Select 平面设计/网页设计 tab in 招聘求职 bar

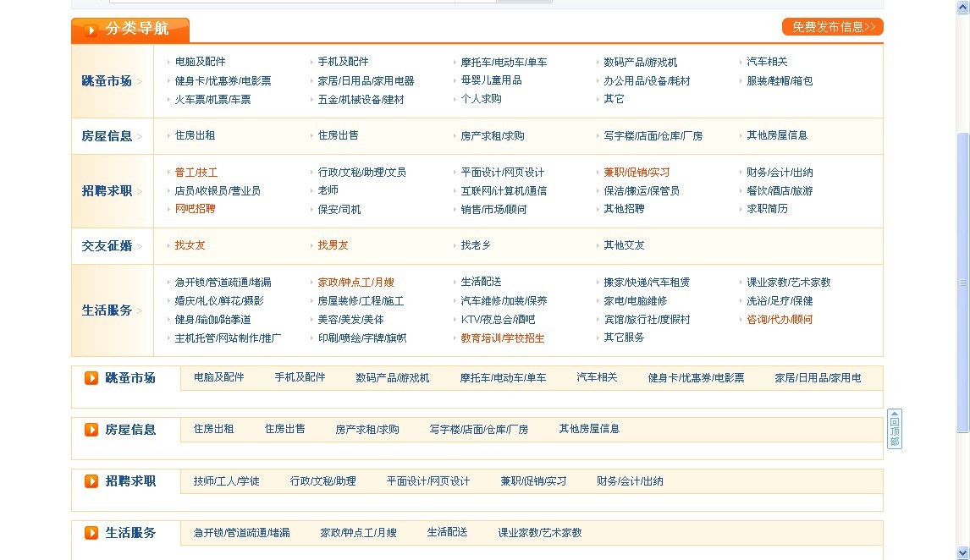tap(428, 480)
